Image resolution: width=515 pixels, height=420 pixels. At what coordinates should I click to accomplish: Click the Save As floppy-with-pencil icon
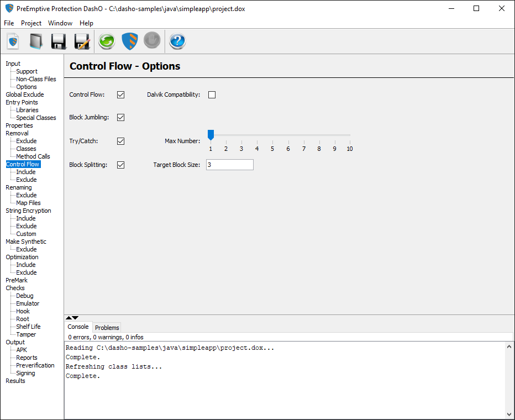[82, 41]
